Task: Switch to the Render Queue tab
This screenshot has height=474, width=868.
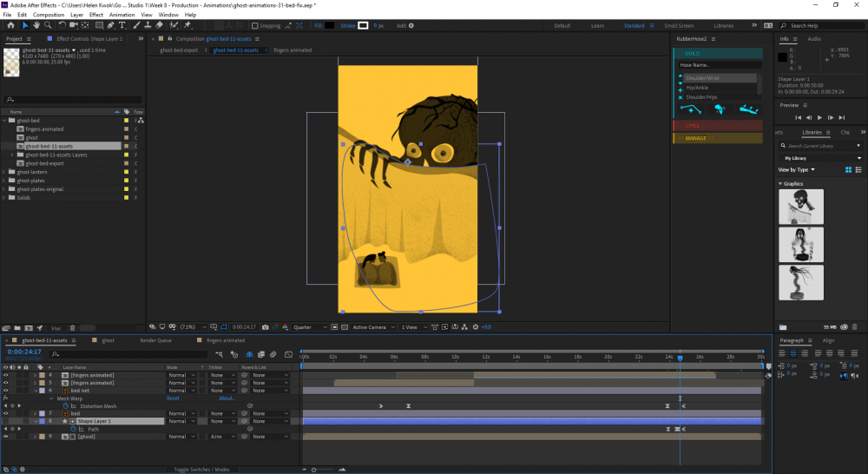Action: [155, 340]
